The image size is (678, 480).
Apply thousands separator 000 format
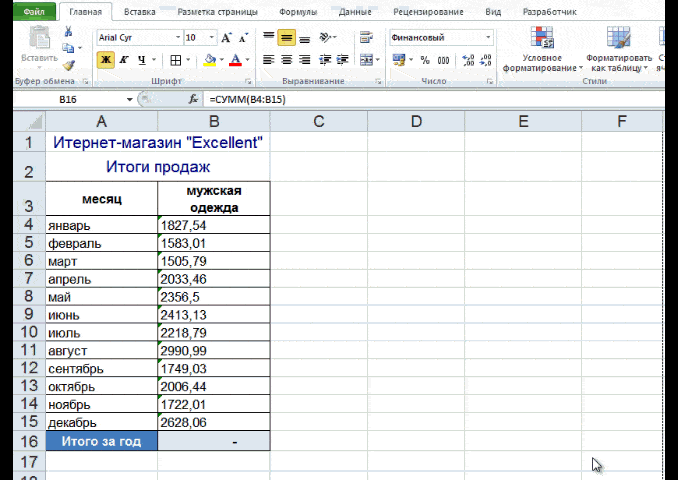[443, 60]
